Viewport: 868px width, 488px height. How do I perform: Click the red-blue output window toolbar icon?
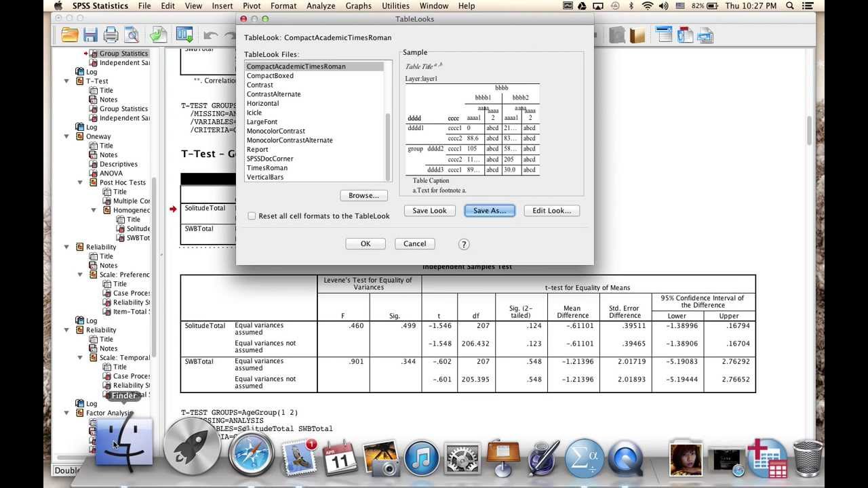click(685, 35)
